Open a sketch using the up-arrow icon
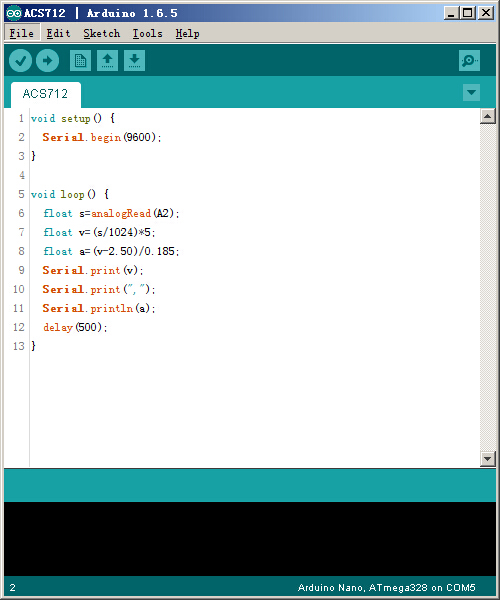500x600 pixels. tap(107, 60)
